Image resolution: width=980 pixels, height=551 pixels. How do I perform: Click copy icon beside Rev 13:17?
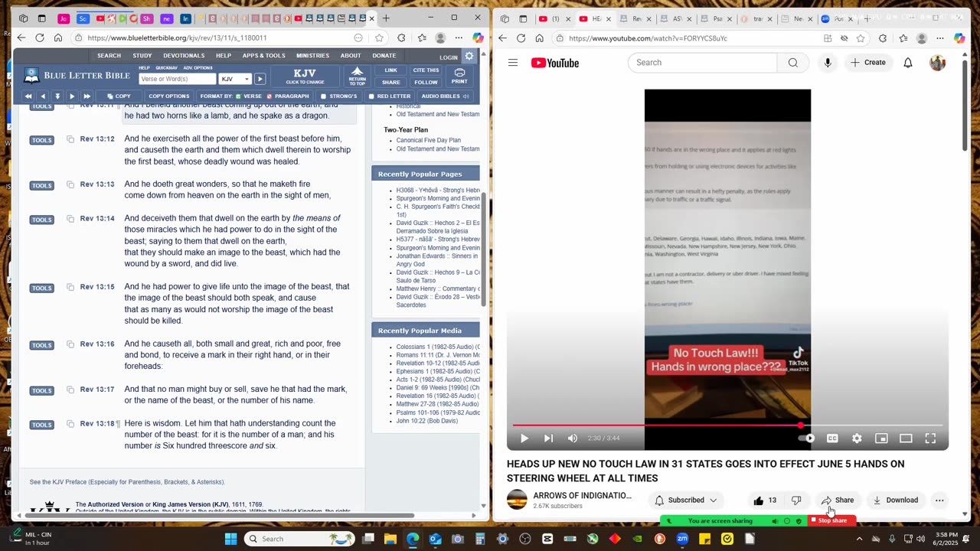tap(70, 390)
